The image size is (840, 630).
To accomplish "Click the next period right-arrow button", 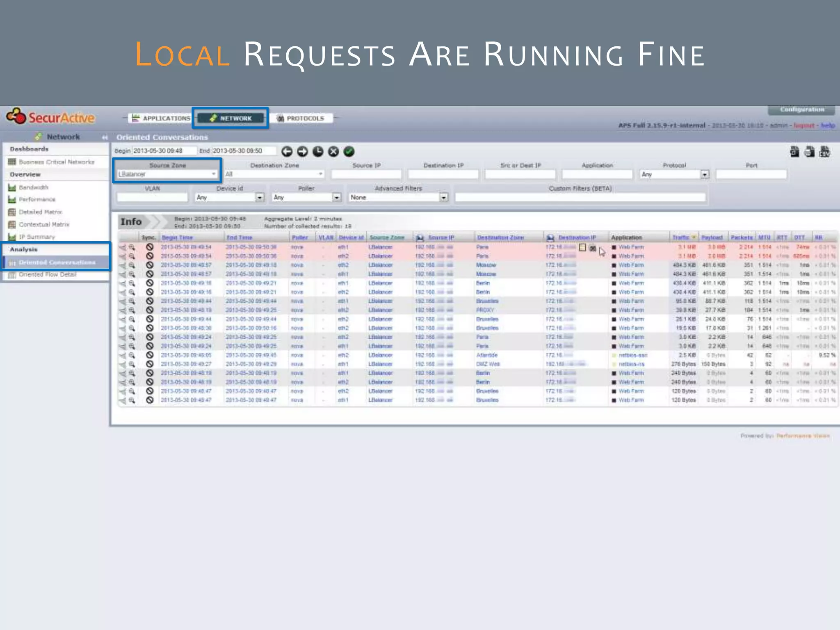I will [x=302, y=152].
